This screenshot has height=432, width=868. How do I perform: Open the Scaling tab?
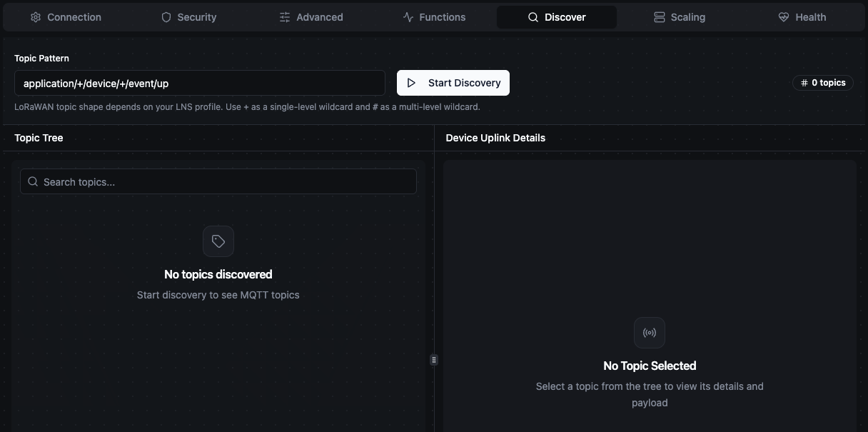tap(680, 17)
